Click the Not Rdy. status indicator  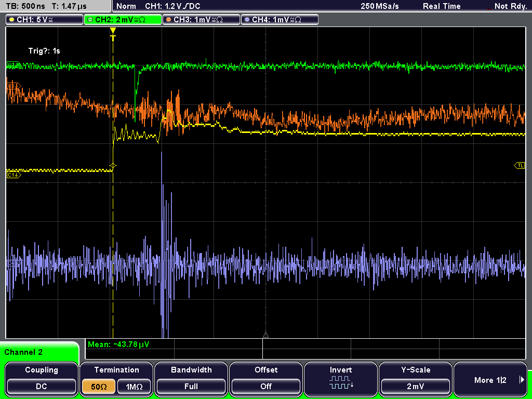[x=510, y=6]
